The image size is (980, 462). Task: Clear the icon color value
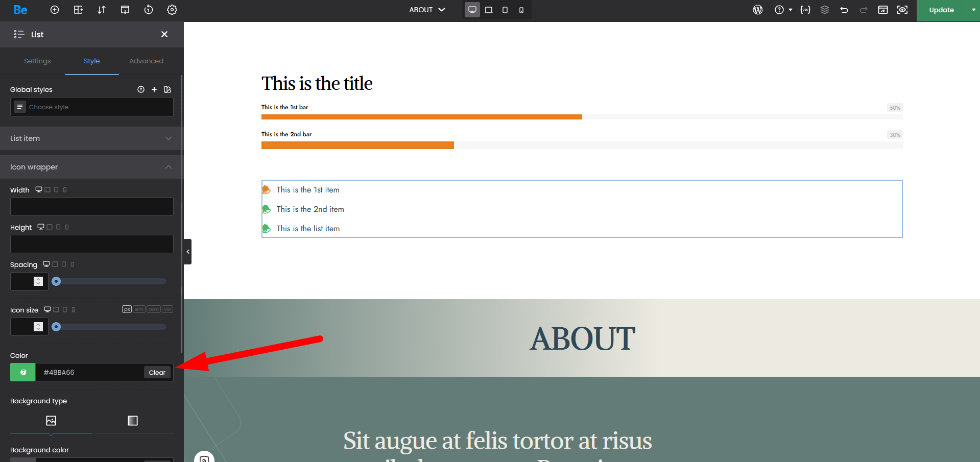157,372
